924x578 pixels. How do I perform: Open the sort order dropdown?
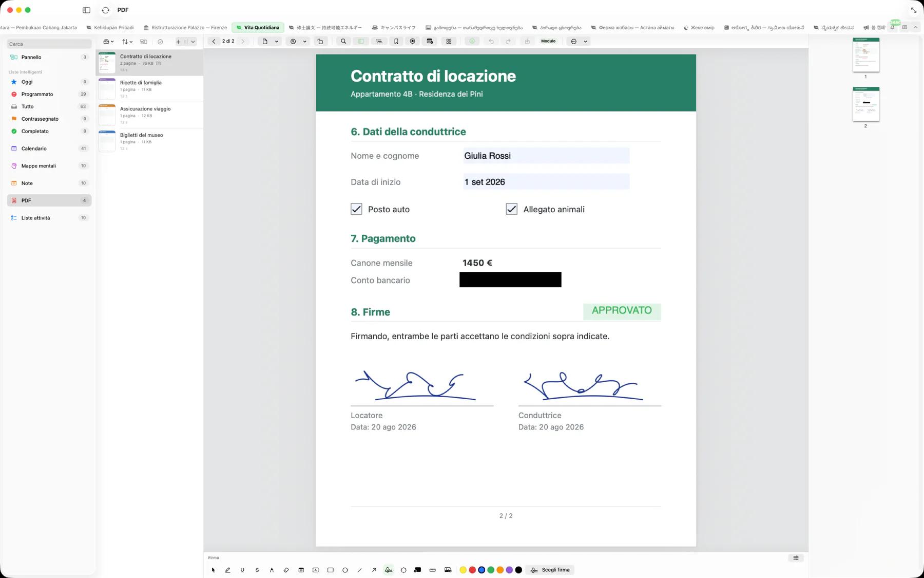click(x=127, y=42)
